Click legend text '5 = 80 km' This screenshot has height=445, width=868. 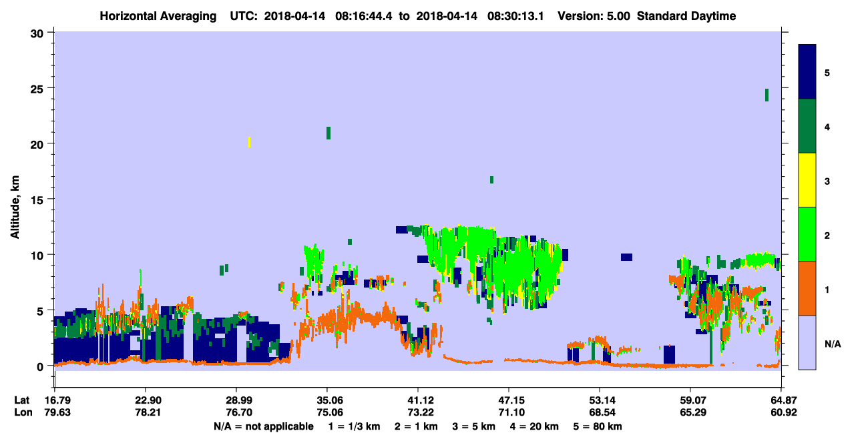(x=598, y=426)
